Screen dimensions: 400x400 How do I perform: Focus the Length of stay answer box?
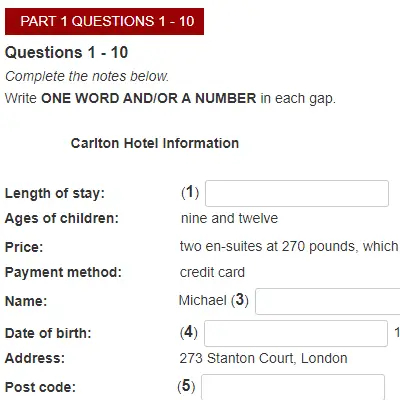tap(297, 194)
